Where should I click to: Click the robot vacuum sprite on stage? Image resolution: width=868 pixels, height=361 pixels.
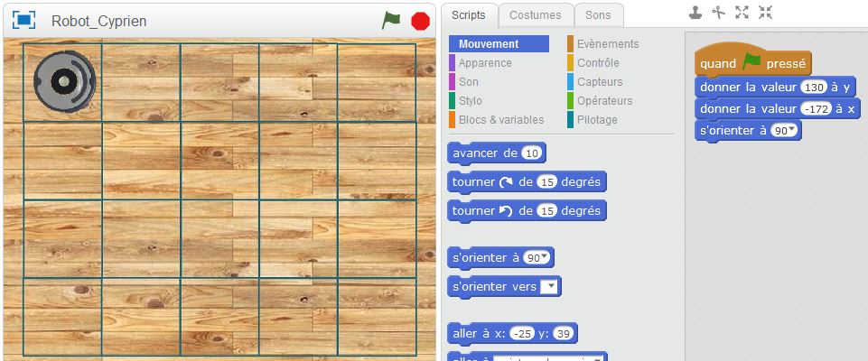[64, 79]
